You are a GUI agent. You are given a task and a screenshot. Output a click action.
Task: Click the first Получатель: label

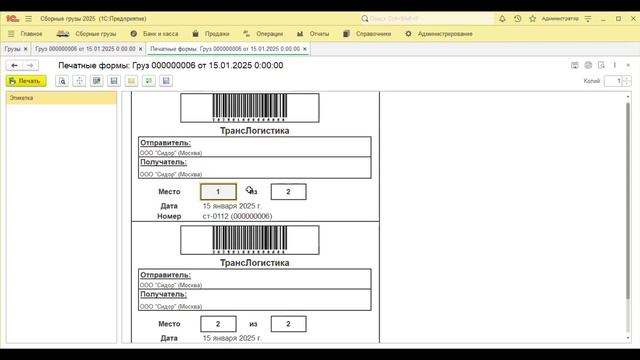point(163,162)
